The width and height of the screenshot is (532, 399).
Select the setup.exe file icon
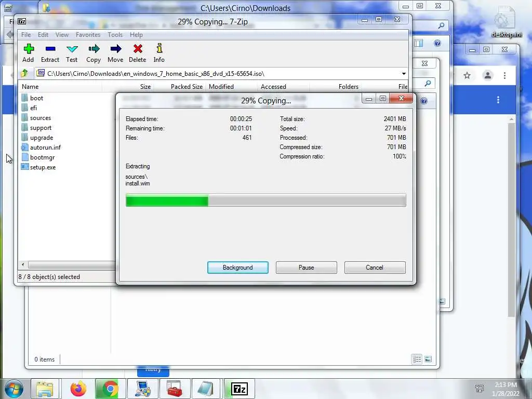click(x=24, y=167)
